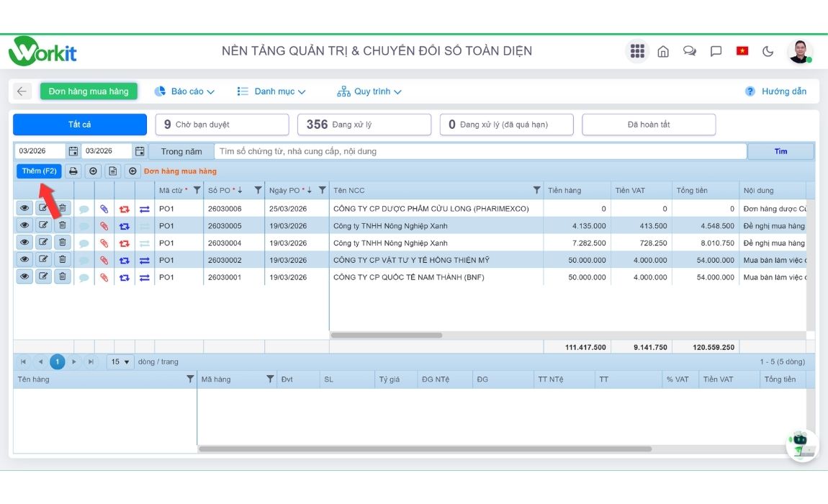Viewport: 828px width, 504px height.
Task: Select the Đã hoàn tất status tab
Action: point(648,125)
